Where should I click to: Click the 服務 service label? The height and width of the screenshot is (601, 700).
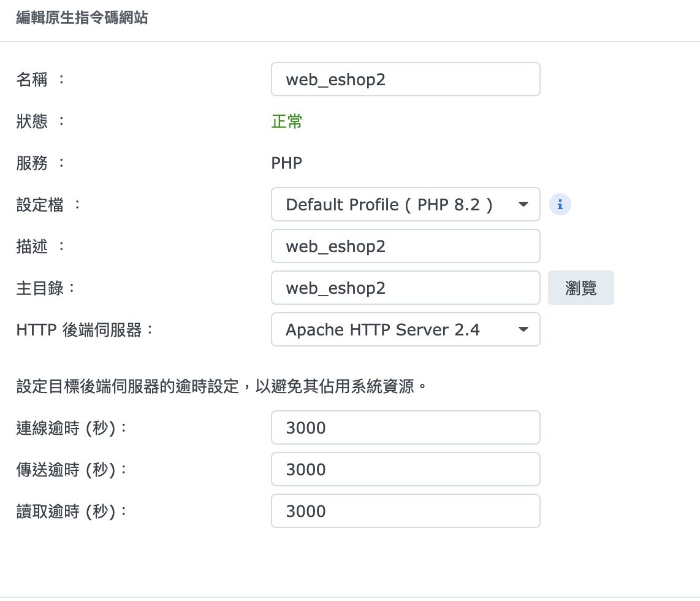33,163
